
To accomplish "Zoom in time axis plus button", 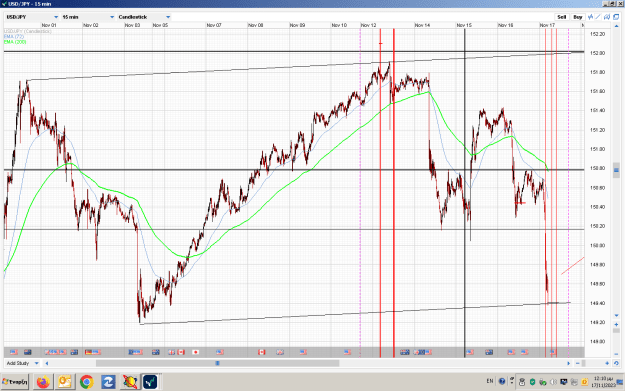I will (x=607, y=363).
